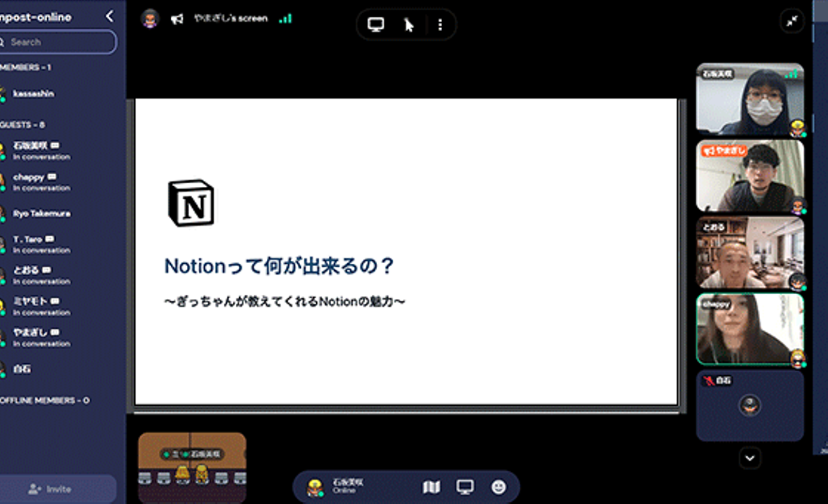This screenshot has width=828, height=504.
Task: Click the 'OFFLINE MEMBERS - 0' section header
Action: pos(45,400)
